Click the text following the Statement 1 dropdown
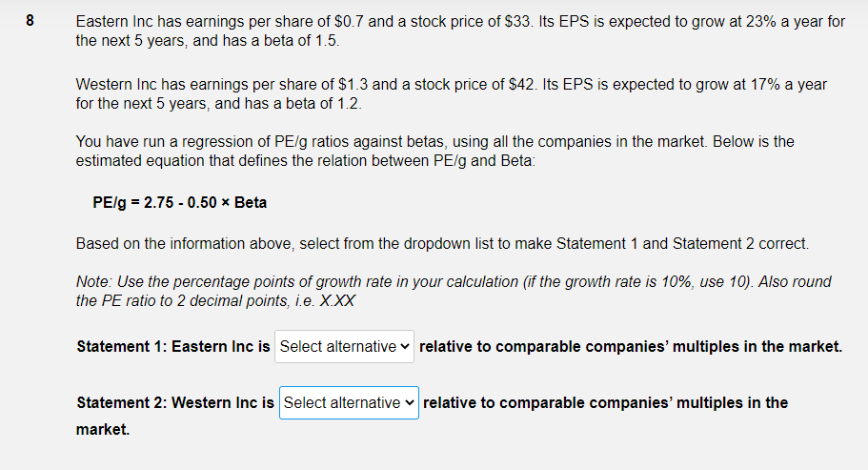The width and height of the screenshot is (868, 470). coord(631,347)
